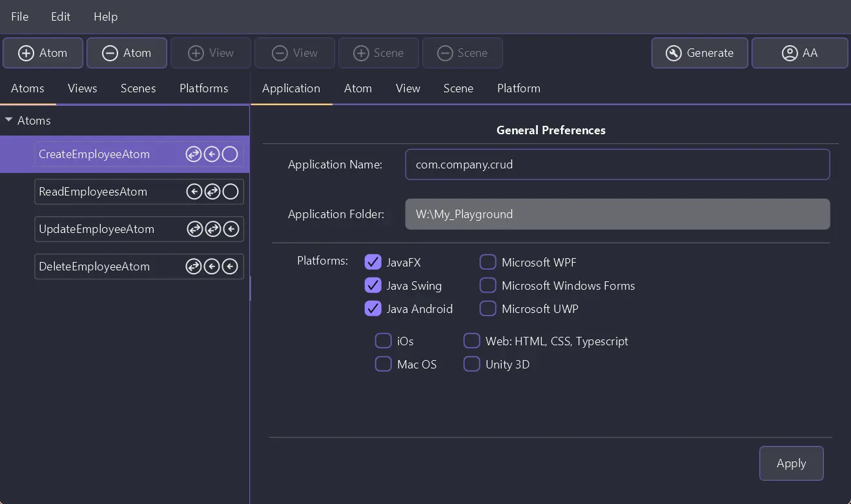Collapse the Atoms tree node
Viewport: 851px width, 504px height.
coord(9,121)
